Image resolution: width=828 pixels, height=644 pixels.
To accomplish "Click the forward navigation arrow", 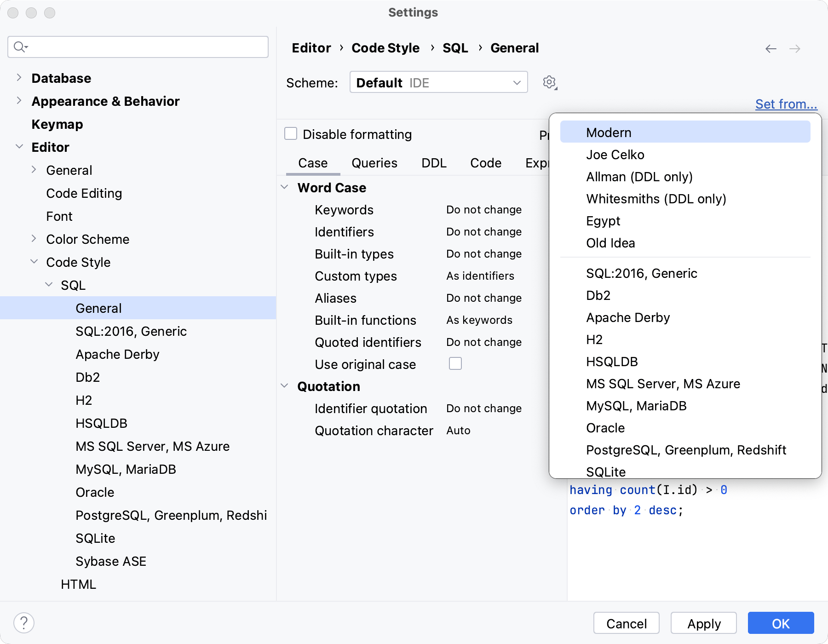I will coord(795,49).
